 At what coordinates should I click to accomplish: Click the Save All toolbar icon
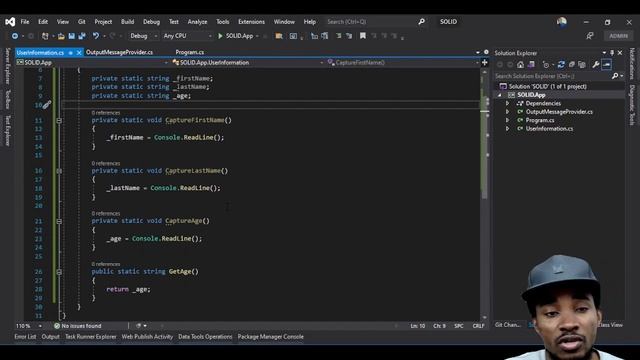tap(82, 36)
